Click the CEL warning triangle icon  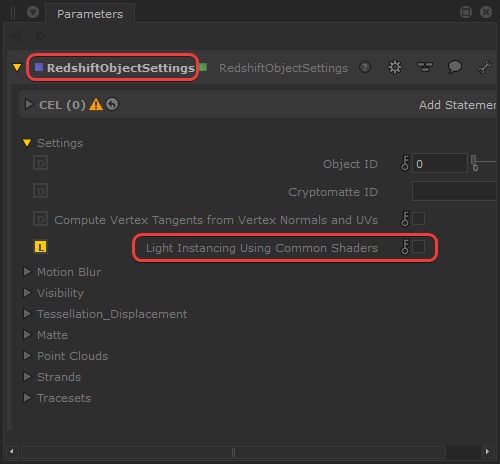[96, 104]
